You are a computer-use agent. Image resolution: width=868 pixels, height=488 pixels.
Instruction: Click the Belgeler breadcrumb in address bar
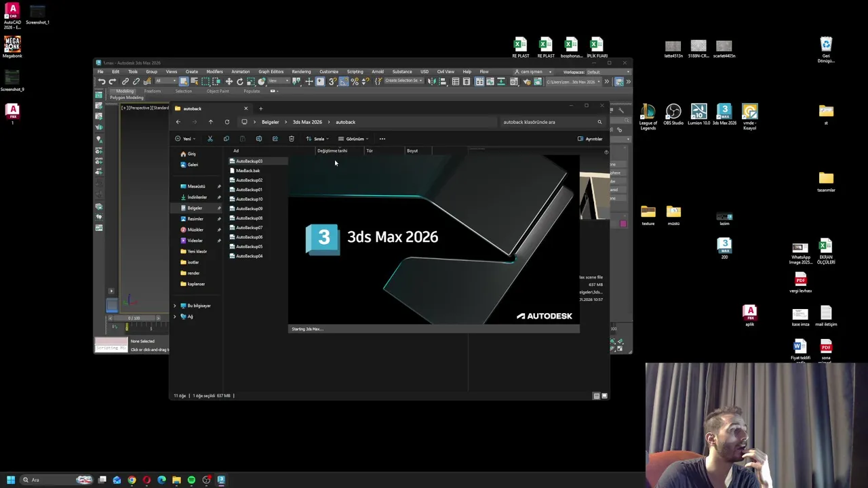(x=271, y=122)
